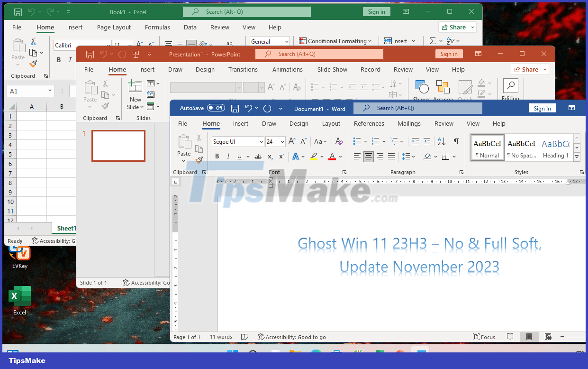Screen dimensions: 588x369
Task: Switch to Word's Insert tab
Action: (241, 123)
